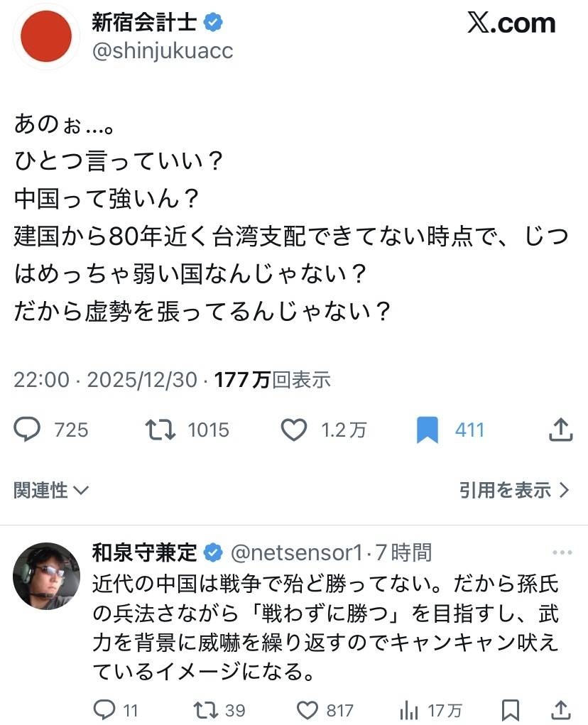Open the red circle profile avatar
The height and width of the screenshot is (725, 588).
(45, 36)
